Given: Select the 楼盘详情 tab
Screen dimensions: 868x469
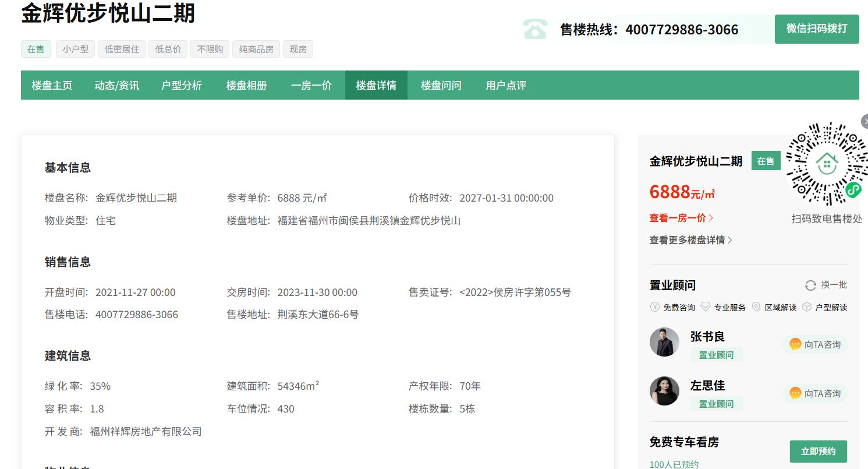Looking at the screenshot, I should tap(376, 85).
